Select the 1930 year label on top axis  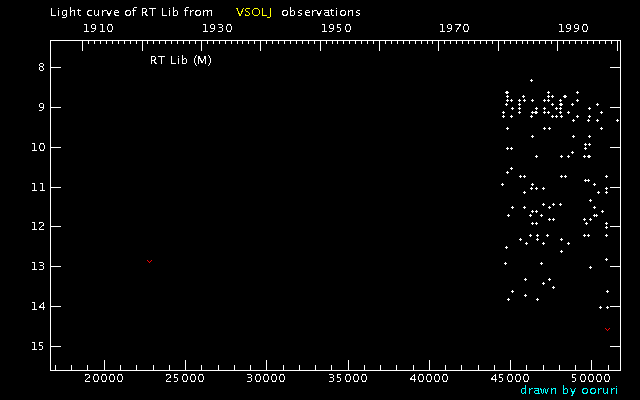217,28
